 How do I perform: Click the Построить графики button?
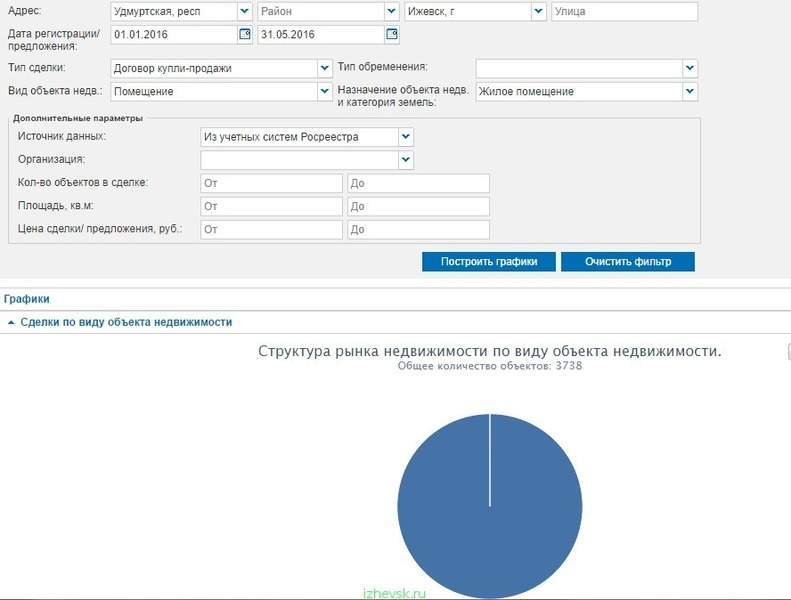click(x=489, y=261)
